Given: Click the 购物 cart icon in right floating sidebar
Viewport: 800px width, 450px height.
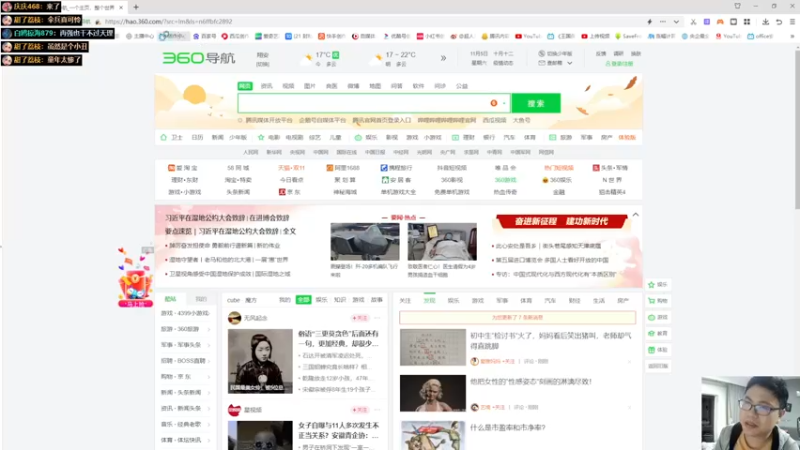Looking at the screenshot, I should click(x=652, y=301).
